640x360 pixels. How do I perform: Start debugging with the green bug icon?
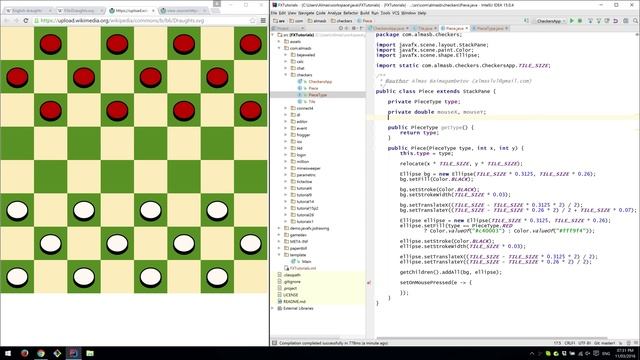click(x=580, y=20)
